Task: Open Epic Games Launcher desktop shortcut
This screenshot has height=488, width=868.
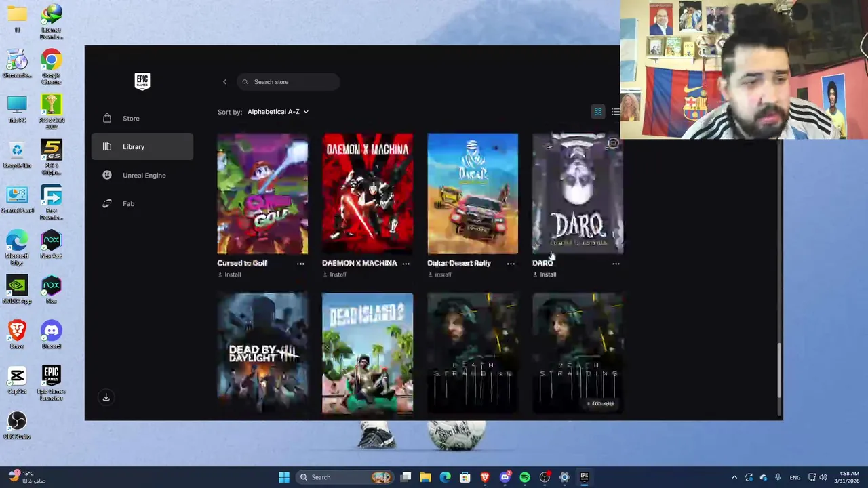Action: (x=51, y=383)
